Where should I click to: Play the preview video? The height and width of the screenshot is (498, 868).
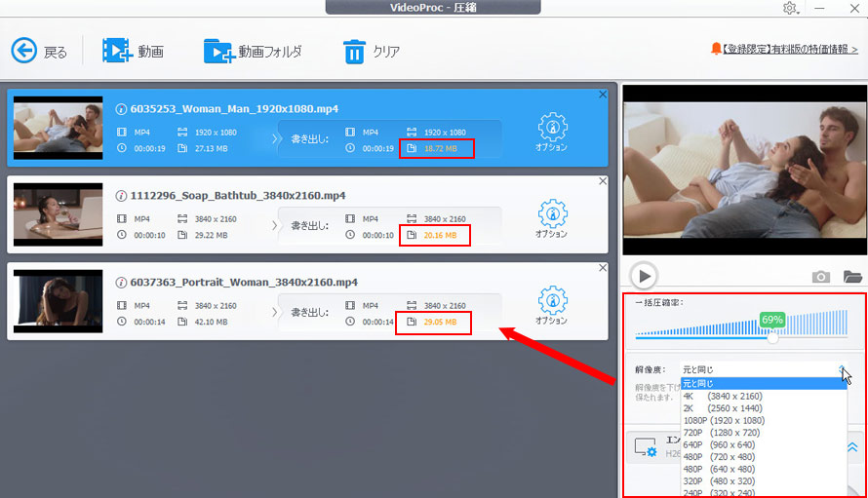[x=644, y=276]
